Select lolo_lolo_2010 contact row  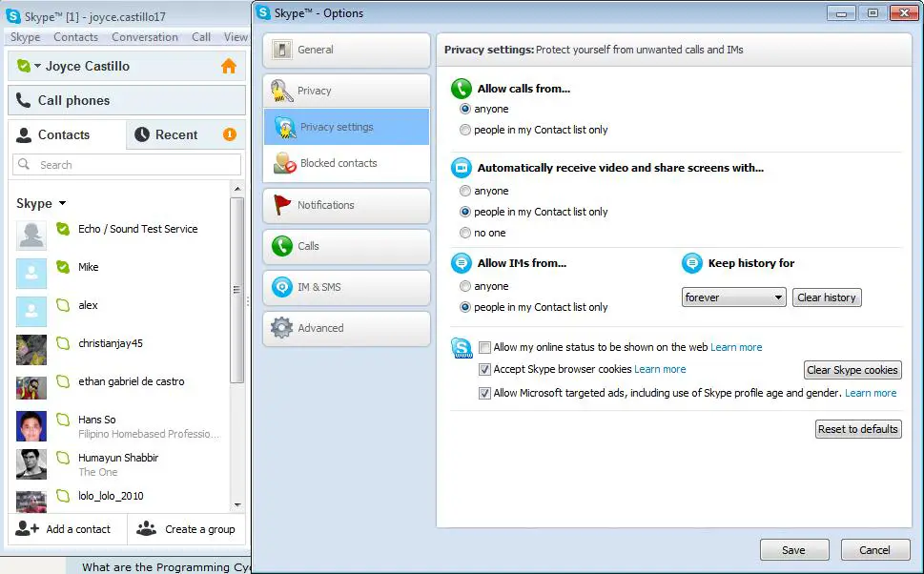(121, 500)
